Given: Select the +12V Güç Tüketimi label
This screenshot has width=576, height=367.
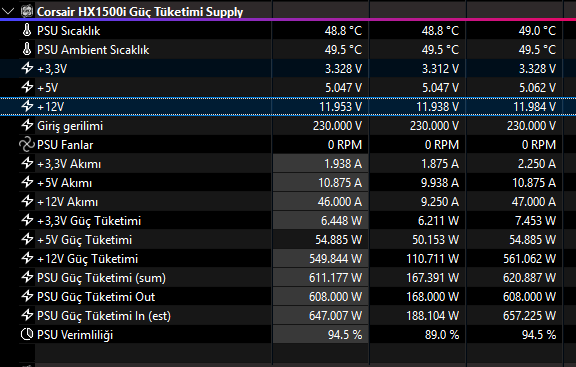Looking at the screenshot, I should coord(87,259).
